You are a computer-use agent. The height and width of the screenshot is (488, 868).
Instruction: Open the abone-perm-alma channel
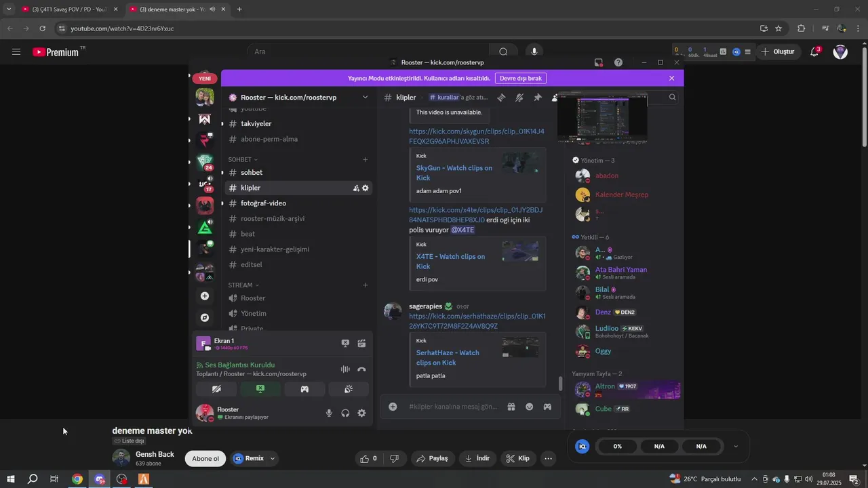[297, 139]
